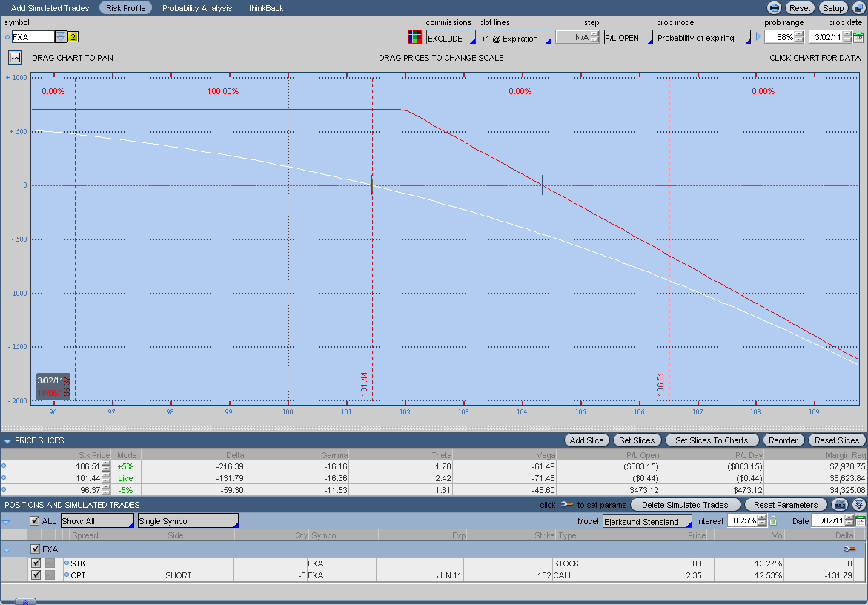
Task: Click the binoculars icon beside Reset Parameters
Action: coord(841,505)
